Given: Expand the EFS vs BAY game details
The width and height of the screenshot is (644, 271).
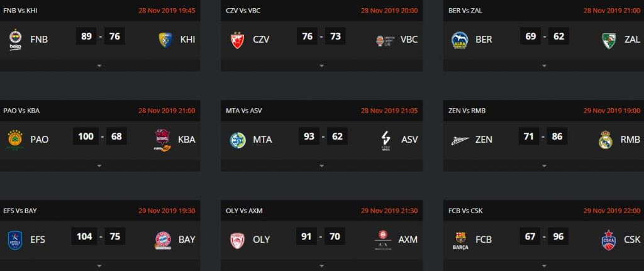Looking at the screenshot, I should pyautogui.click(x=99, y=265).
